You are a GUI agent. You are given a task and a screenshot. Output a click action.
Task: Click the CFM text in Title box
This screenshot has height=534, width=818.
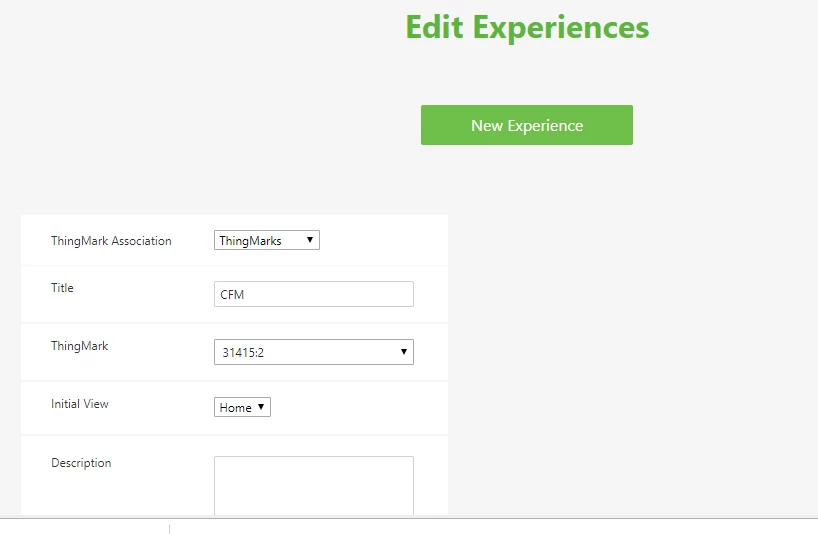(x=232, y=295)
